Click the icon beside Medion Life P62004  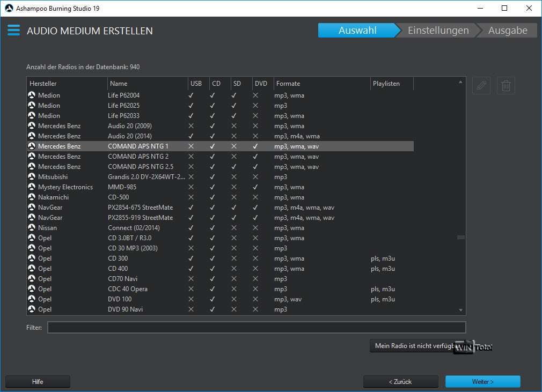(32, 95)
